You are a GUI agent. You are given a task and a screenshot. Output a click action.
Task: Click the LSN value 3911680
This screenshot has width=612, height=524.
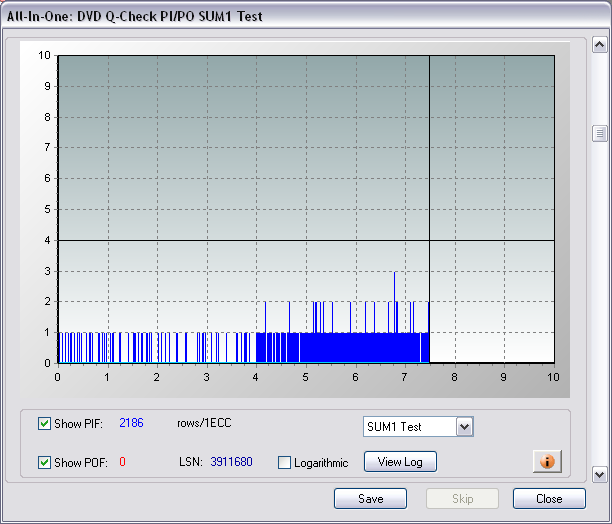tap(231, 462)
